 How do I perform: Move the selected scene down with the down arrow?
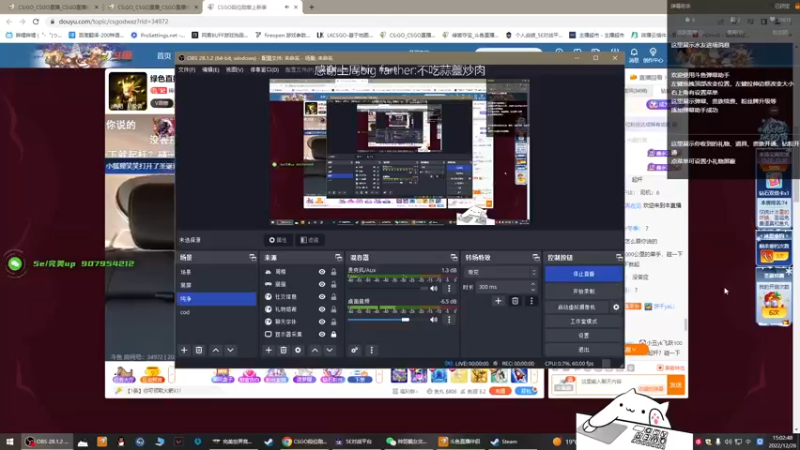(231, 351)
